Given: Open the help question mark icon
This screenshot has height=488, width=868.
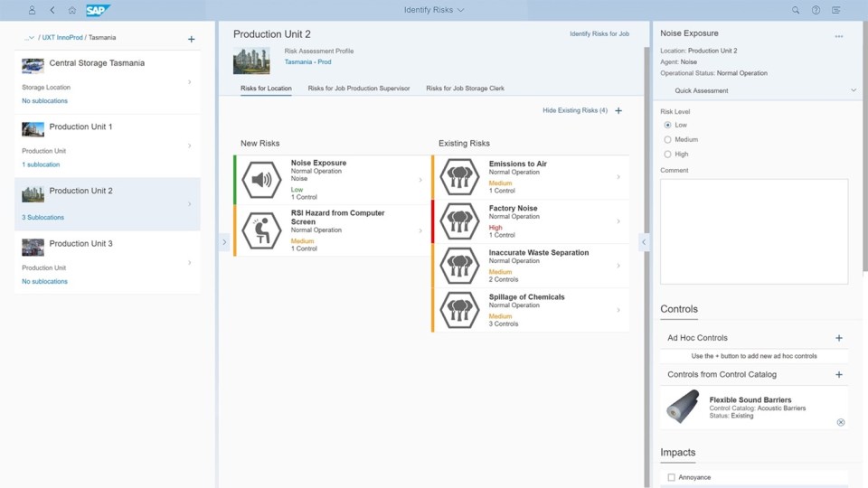Looking at the screenshot, I should click(x=816, y=10).
